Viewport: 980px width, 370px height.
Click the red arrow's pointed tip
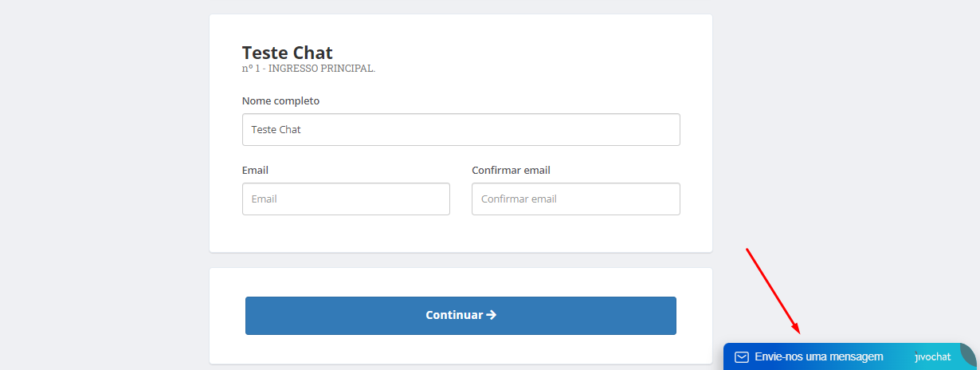point(798,332)
